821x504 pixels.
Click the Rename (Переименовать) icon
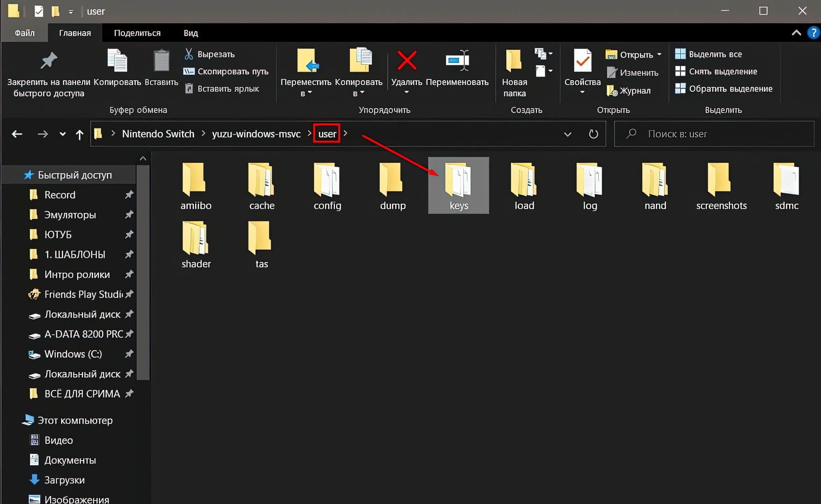pyautogui.click(x=457, y=62)
